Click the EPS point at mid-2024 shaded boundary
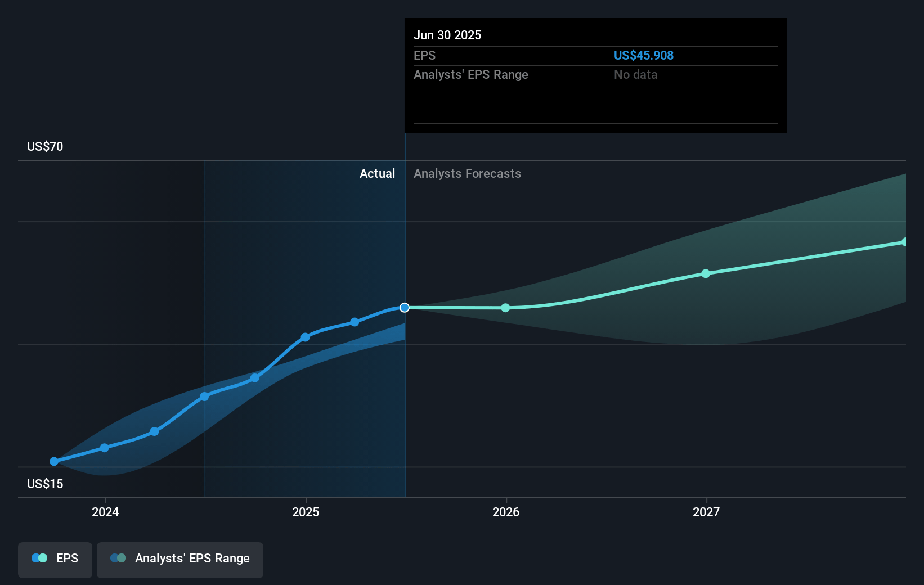Viewport: 924px width, 585px height. 204,397
